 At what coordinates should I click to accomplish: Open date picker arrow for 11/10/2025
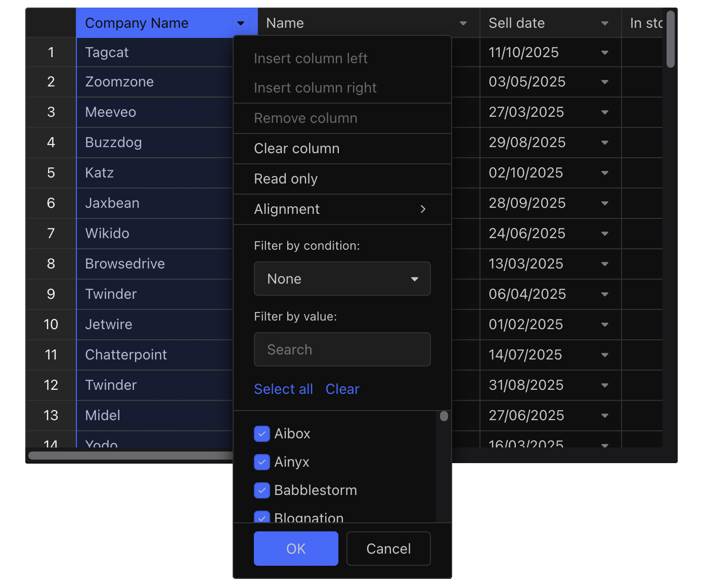(604, 53)
